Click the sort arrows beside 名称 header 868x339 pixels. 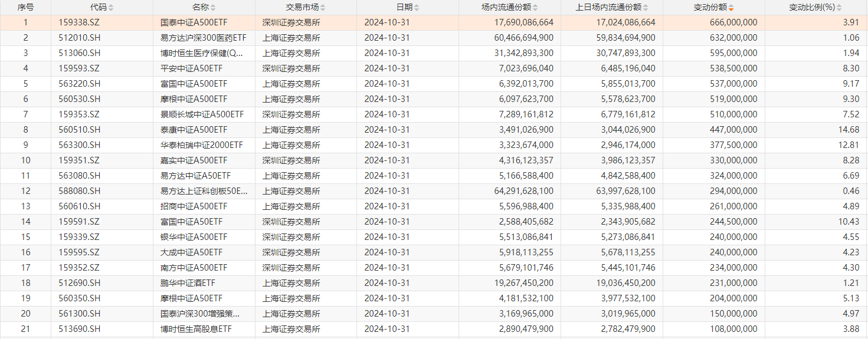[213, 8]
